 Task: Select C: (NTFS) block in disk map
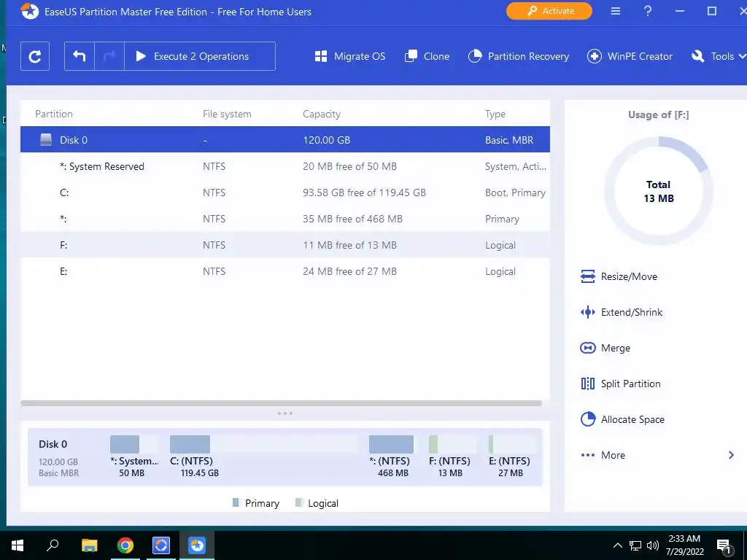click(x=263, y=456)
